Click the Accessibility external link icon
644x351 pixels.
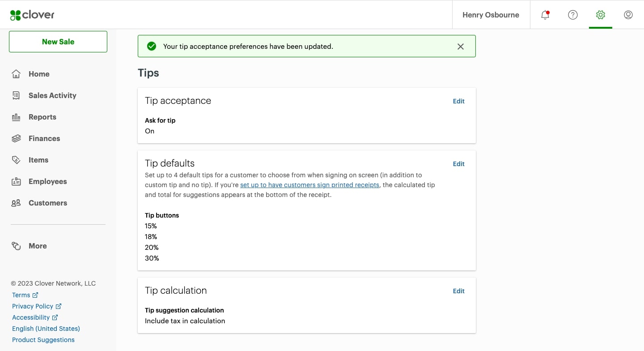tap(55, 317)
